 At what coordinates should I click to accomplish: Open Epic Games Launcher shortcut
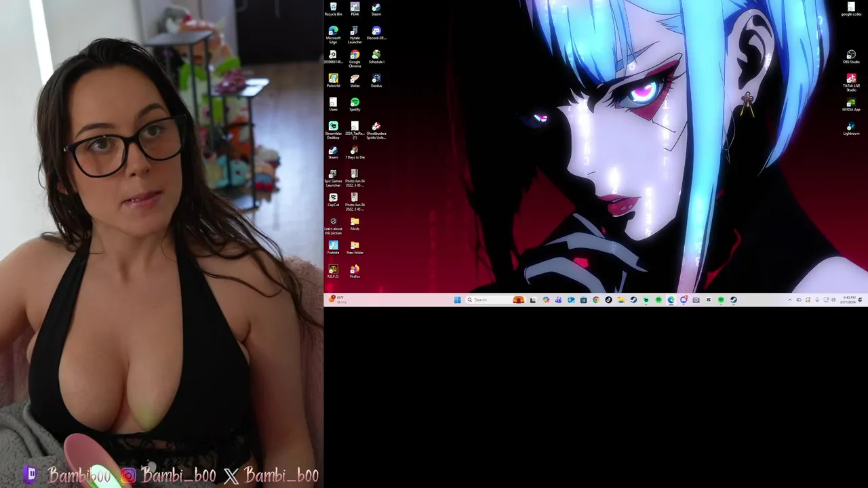pyautogui.click(x=333, y=178)
